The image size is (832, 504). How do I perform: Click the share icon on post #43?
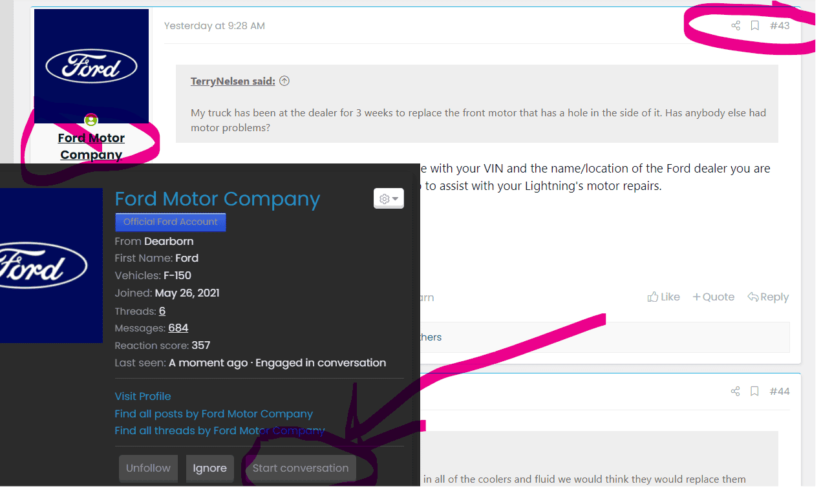(x=735, y=26)
